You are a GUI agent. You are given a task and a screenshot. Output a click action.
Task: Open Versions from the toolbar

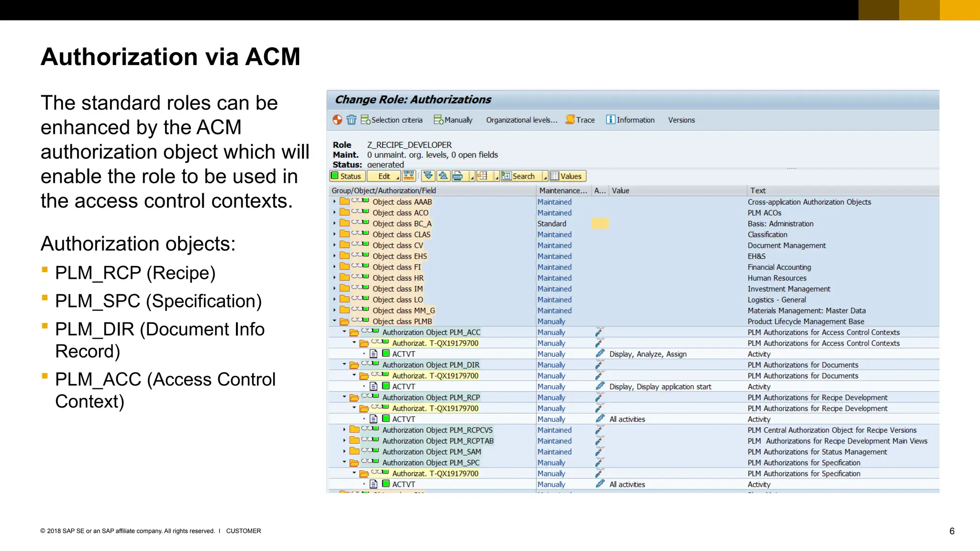681,120
